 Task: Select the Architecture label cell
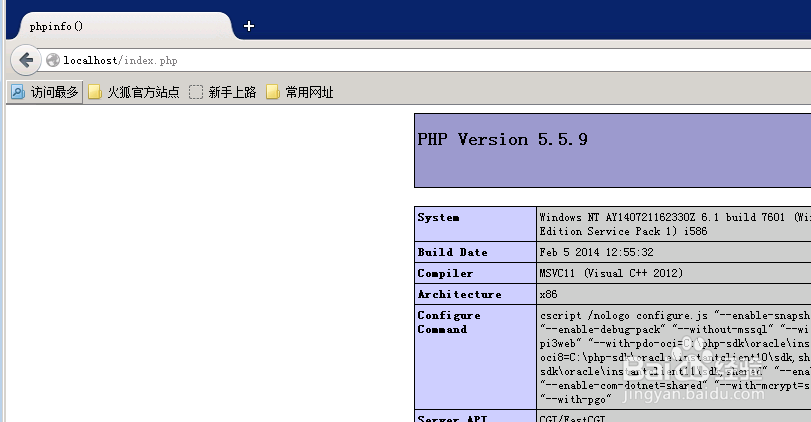click(x=475, y=294)
